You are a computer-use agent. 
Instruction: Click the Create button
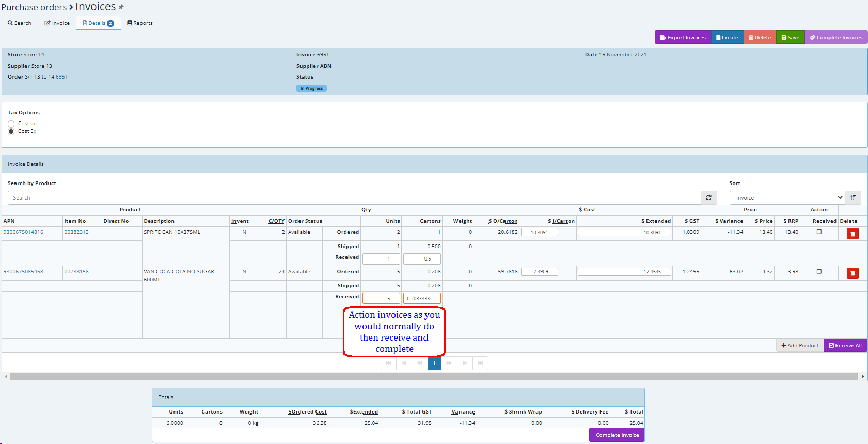(x=727, y=37)
